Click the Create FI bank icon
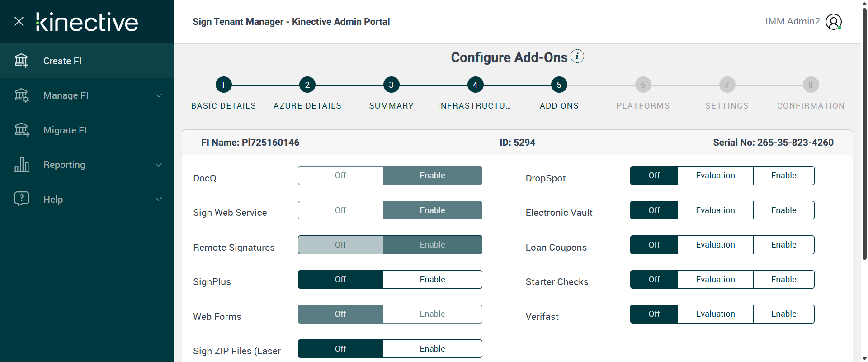Viewport: 868px width, 362px height. pyautogui.click(x=21, y=61)
